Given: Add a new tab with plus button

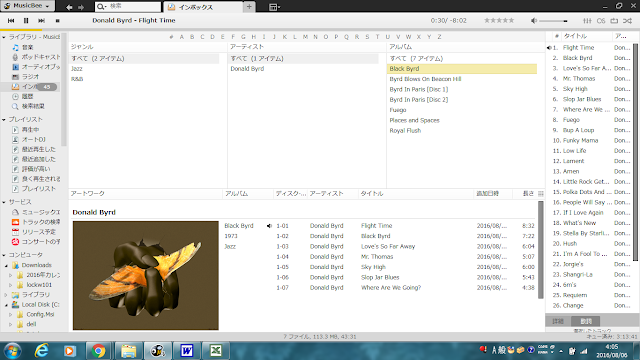Looking at the screenshot, I should [249, 7].
